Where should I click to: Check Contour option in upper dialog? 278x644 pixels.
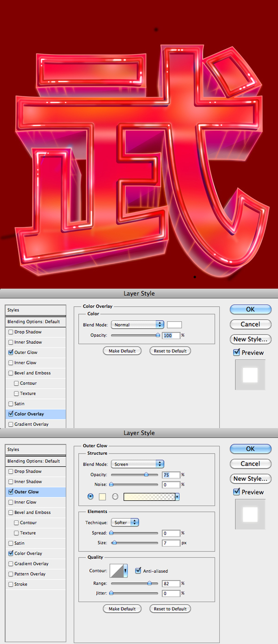pos(16,383)
